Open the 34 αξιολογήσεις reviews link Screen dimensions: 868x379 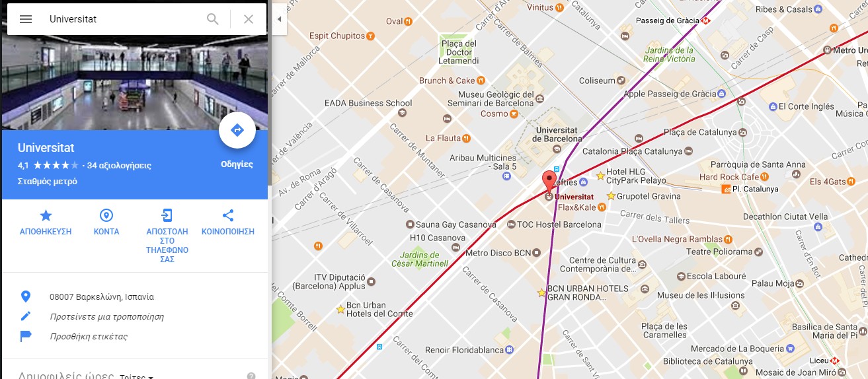pos(120,165)
